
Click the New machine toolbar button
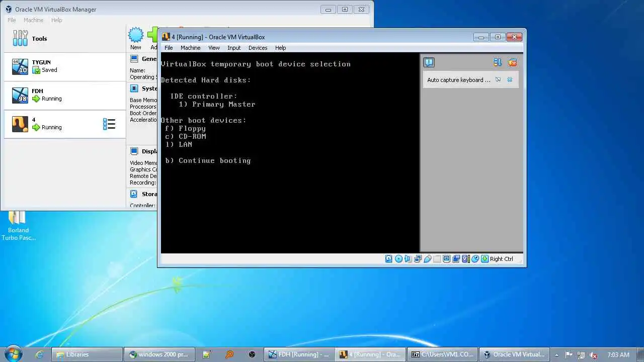[x=136, y=39]
